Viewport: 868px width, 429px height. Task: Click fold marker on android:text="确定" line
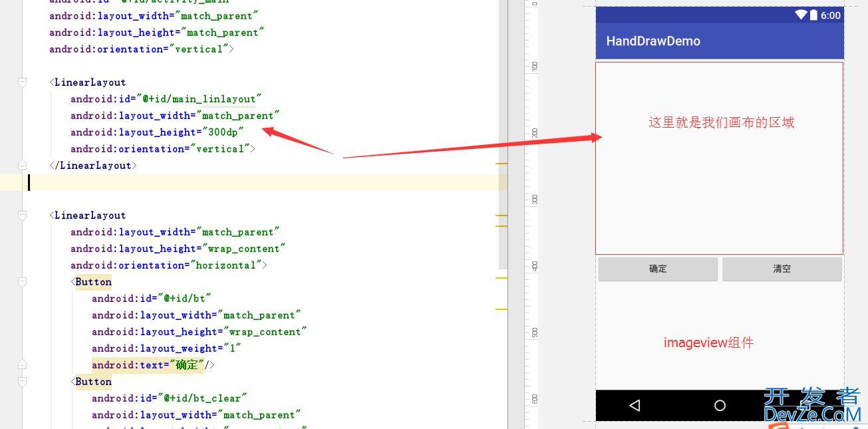click(22, 364)
